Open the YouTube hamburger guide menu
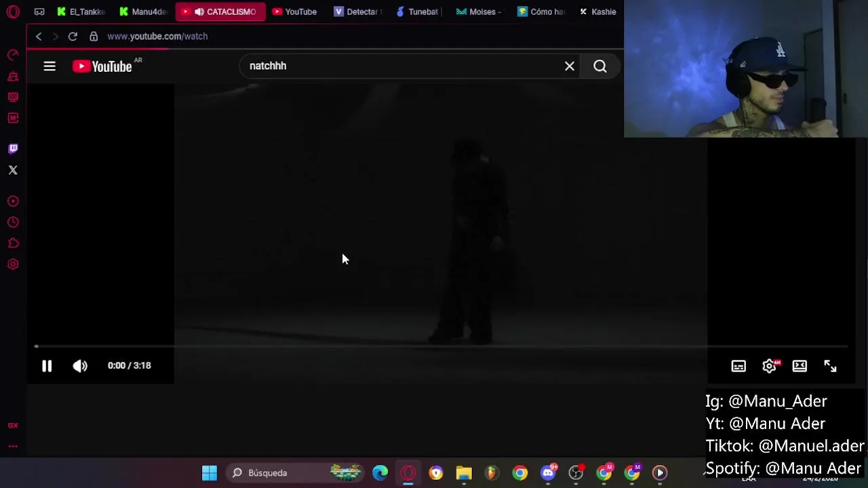Image resolution: width=868 pixels, height=488 pixels. click(50, 66)
